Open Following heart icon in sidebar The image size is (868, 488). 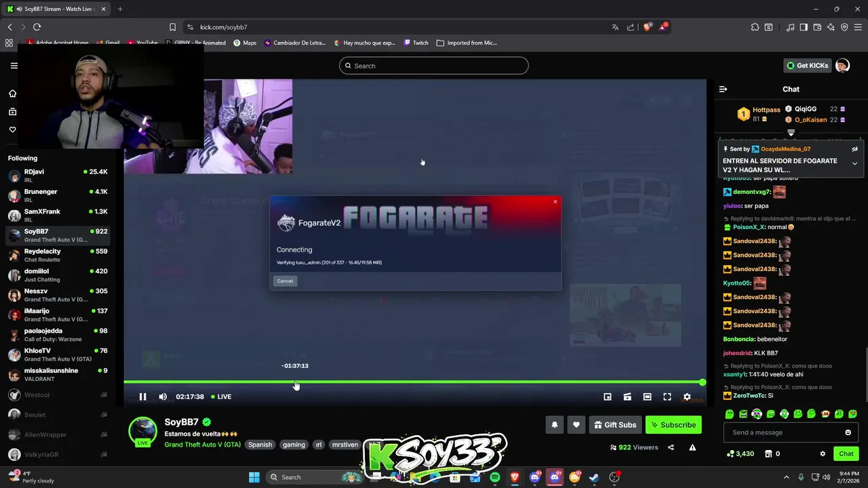click(x=12, y=129)
